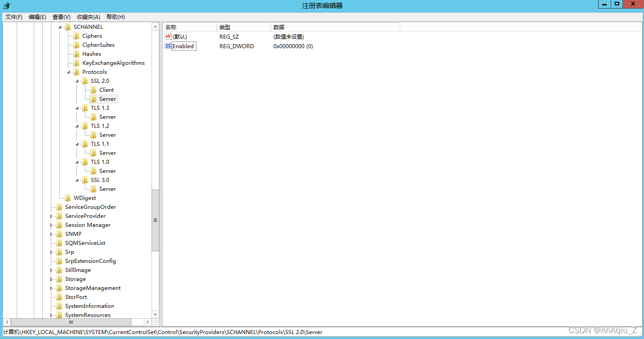Screen dimensions: 644x339
Task: Click the tree horizontal scroll right arrow
Action: coord(148,322)
